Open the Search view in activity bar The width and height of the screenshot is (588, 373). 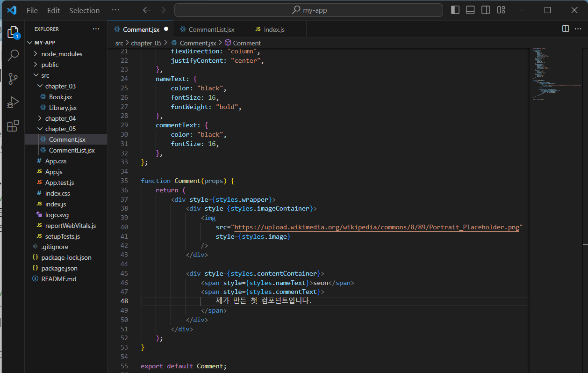[x=13, y=55]
